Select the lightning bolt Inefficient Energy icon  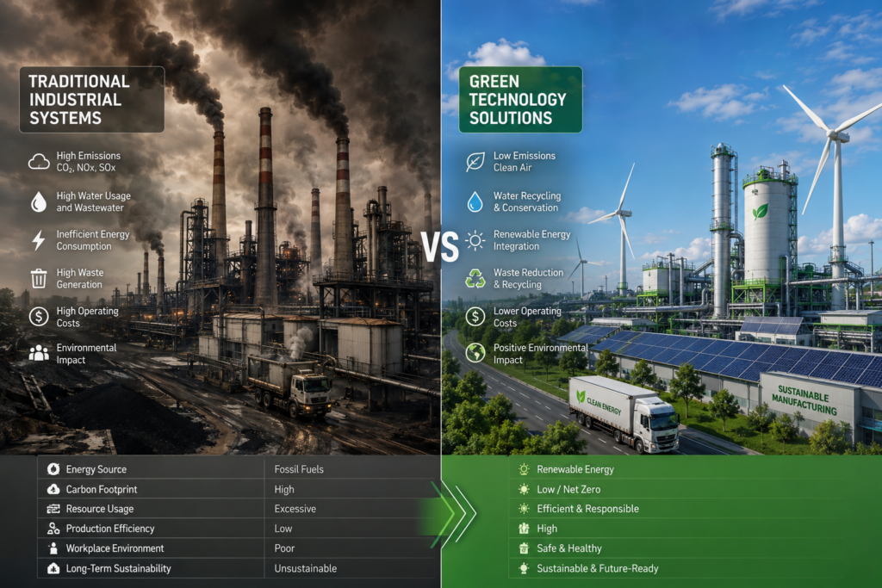point(38,240)
